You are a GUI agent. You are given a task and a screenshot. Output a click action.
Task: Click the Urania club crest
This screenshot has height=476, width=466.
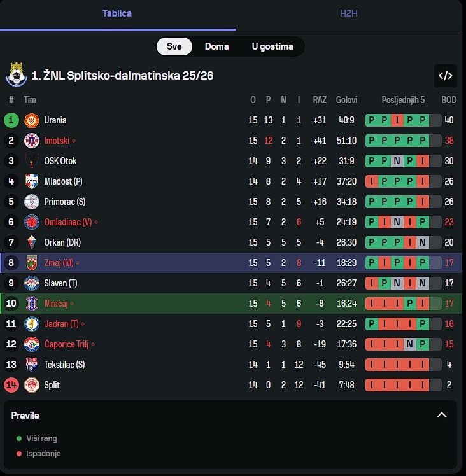tap(32, 120)
